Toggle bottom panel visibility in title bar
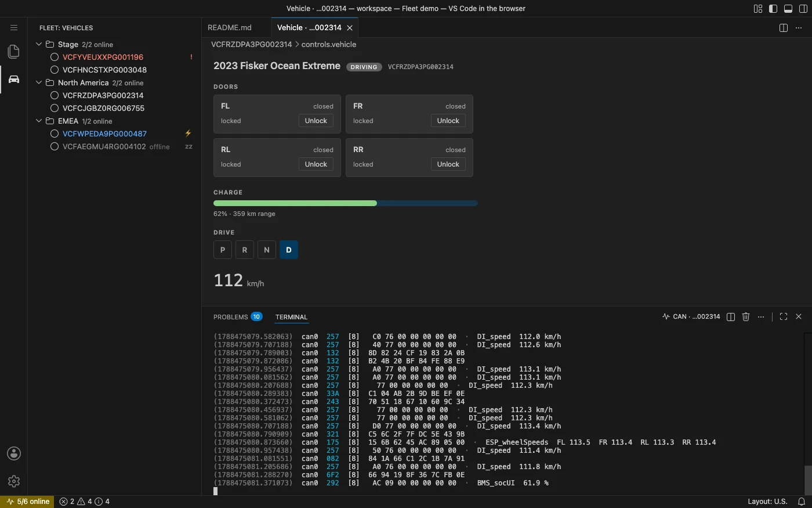Viewport: 812px width, 508px height. click(x=788, y=9)
